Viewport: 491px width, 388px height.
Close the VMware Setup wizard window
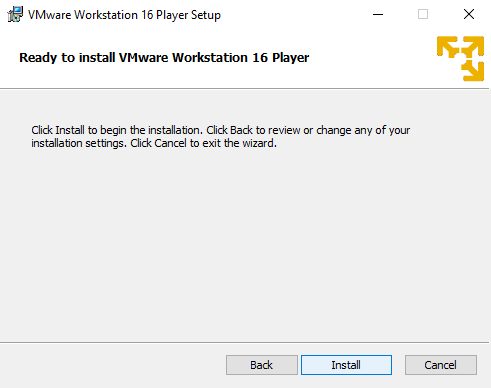(469, 14)
